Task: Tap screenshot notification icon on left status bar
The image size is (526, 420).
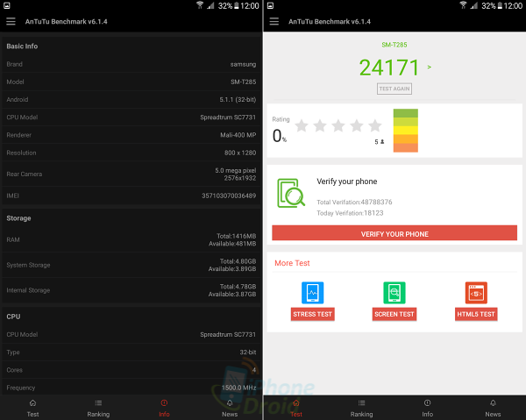Action: tap(7, 5)
